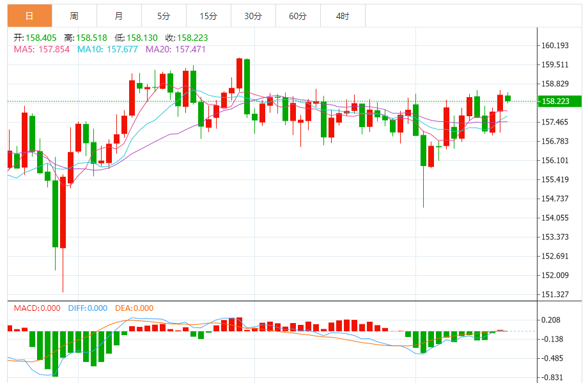Click the -0.831 MACD axis label

point(552,377)
